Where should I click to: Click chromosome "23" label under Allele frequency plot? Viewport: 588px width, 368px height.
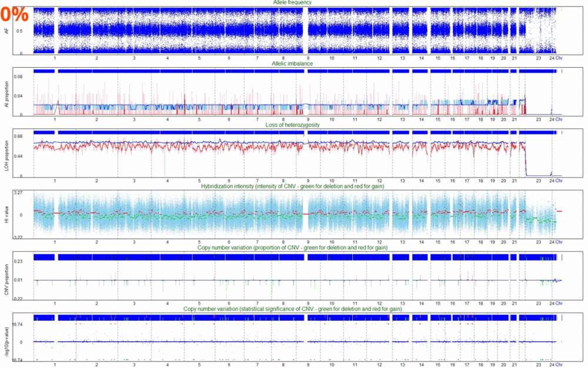click(x=539, y=58)
